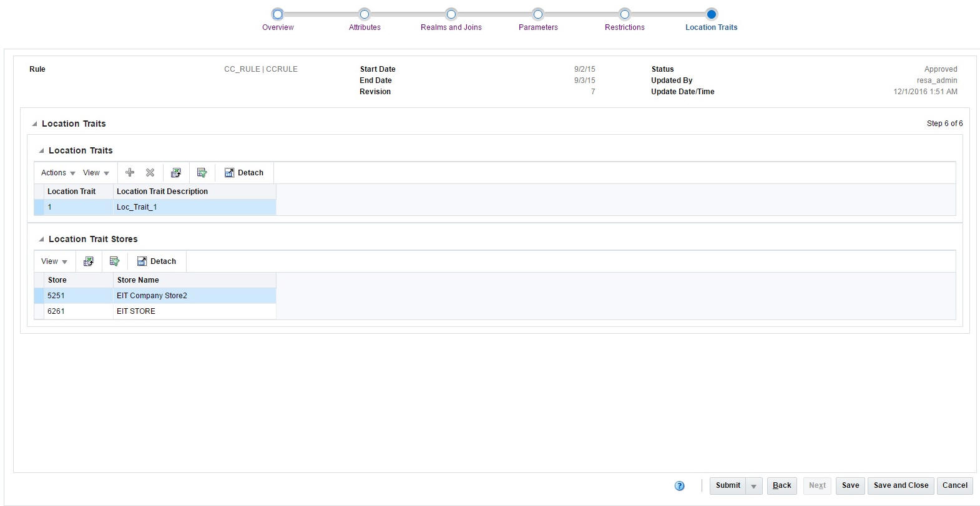
Task: Click the rule value CC_RULE | CCRULE
Action: [261, 69]
